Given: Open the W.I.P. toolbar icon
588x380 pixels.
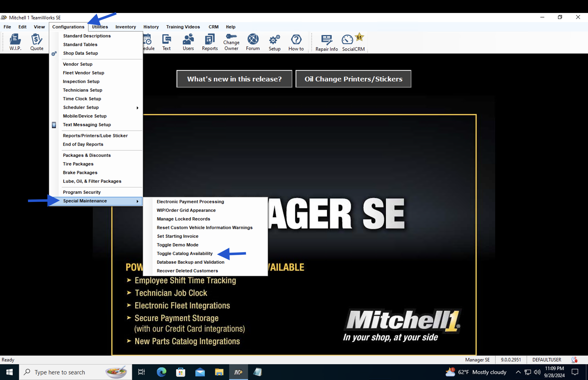Looking at the screenshot, I should 15,42.
